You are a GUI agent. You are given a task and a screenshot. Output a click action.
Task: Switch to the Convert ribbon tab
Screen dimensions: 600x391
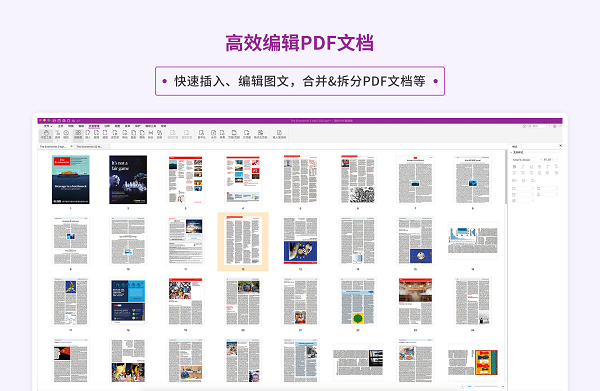pyautogui.click(x=71, y=126)
